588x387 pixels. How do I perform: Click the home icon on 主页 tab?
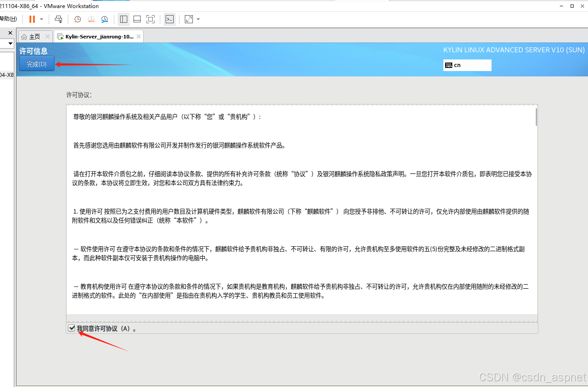pyautogui.click(x=24, y=37)
